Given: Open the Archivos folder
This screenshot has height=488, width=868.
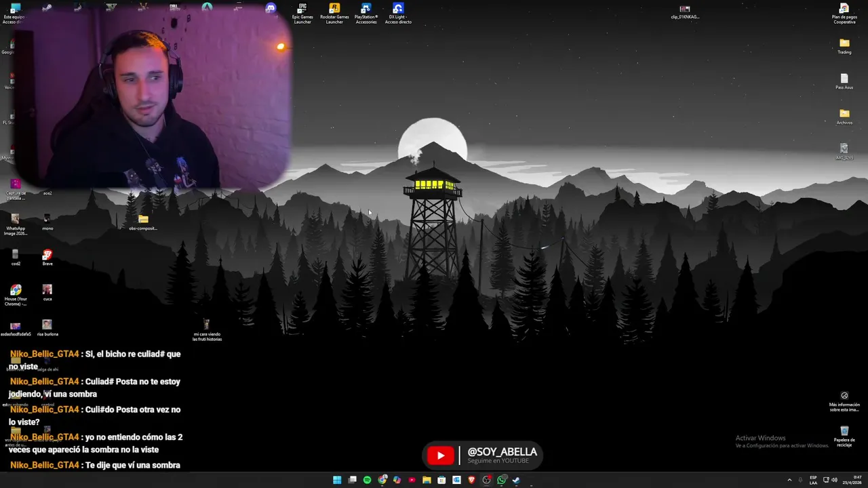Looking at the screenshot, I should [x=844, y=117].
